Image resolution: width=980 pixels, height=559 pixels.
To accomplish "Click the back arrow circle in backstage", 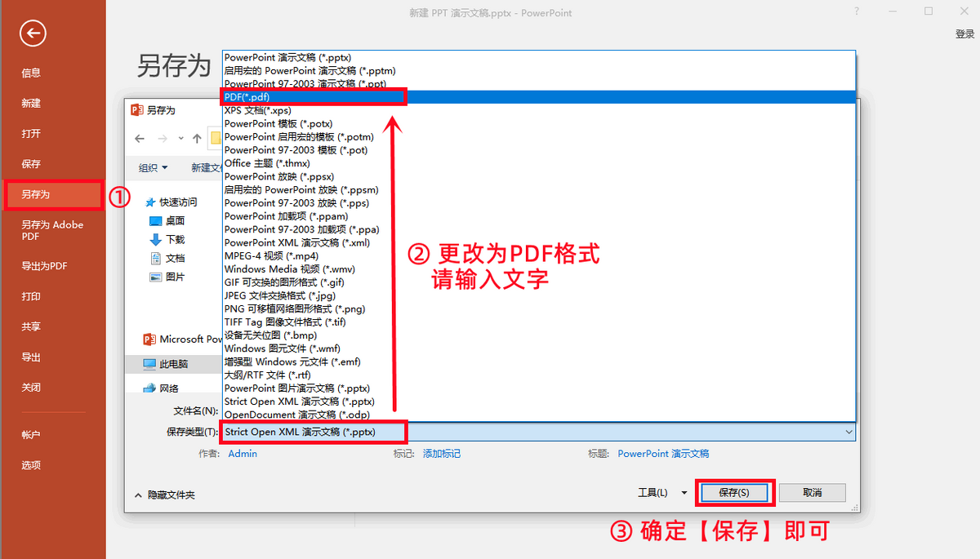I will pos(33,33).
